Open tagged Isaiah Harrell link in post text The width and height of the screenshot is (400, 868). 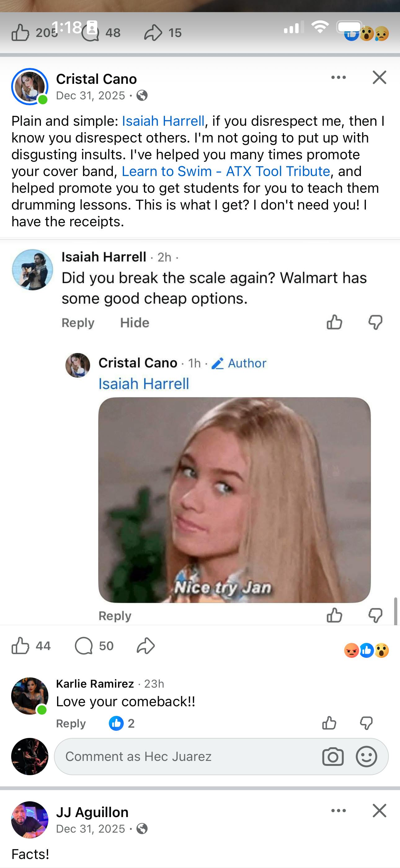163,121
